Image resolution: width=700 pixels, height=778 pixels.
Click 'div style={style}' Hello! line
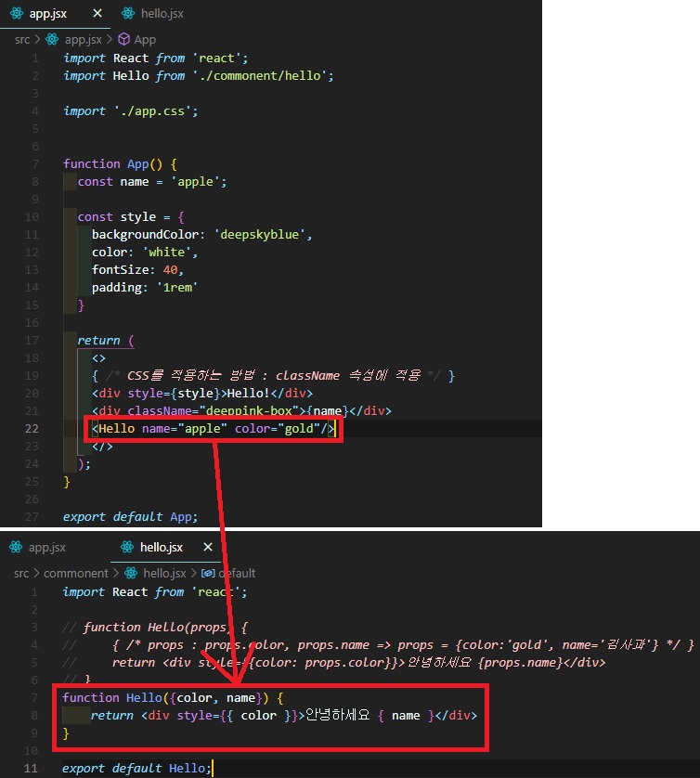202,394
